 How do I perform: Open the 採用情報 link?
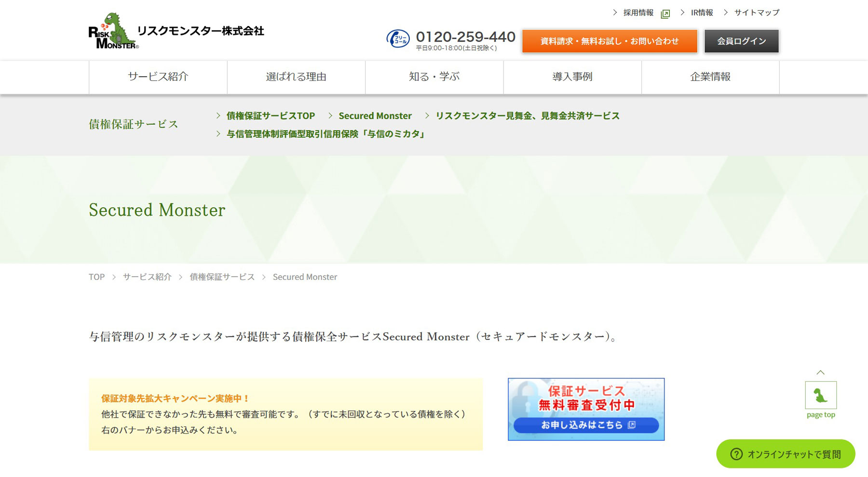(638, 13)
